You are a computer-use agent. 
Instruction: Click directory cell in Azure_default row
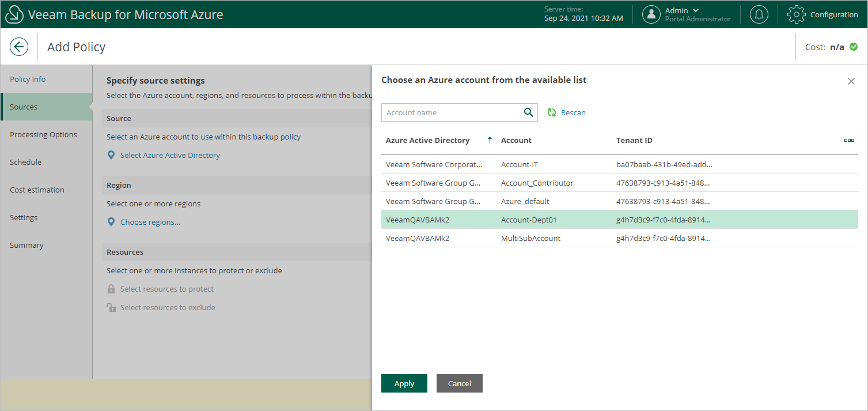[433, 201]
